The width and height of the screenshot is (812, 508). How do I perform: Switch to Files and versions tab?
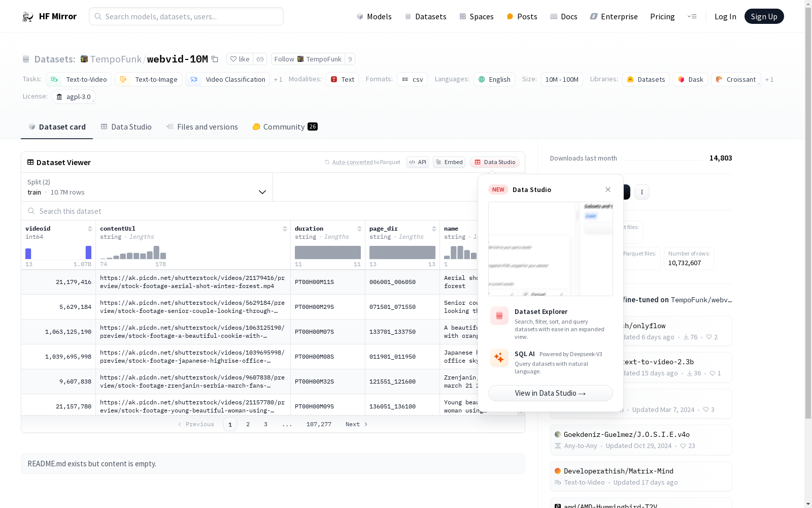pos(202,127)
